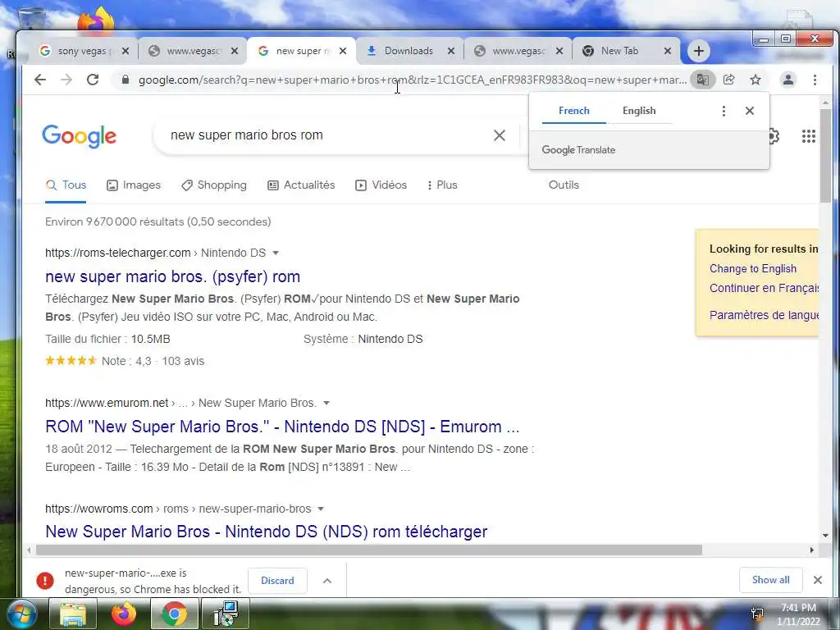Viewport: 840px width, 630px height.
Task: Expand emurom.net result dropdown arrow
Action: tap(326, 403)
